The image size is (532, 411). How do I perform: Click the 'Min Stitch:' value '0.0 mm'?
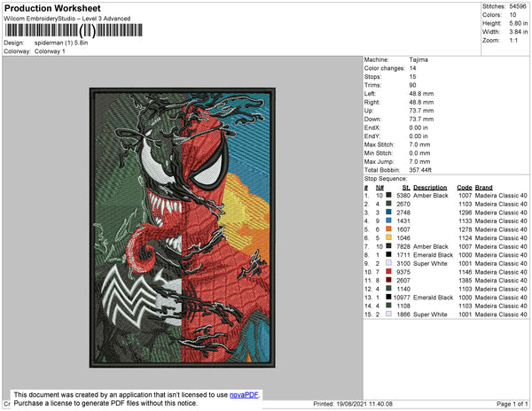[x=419, y=153]
